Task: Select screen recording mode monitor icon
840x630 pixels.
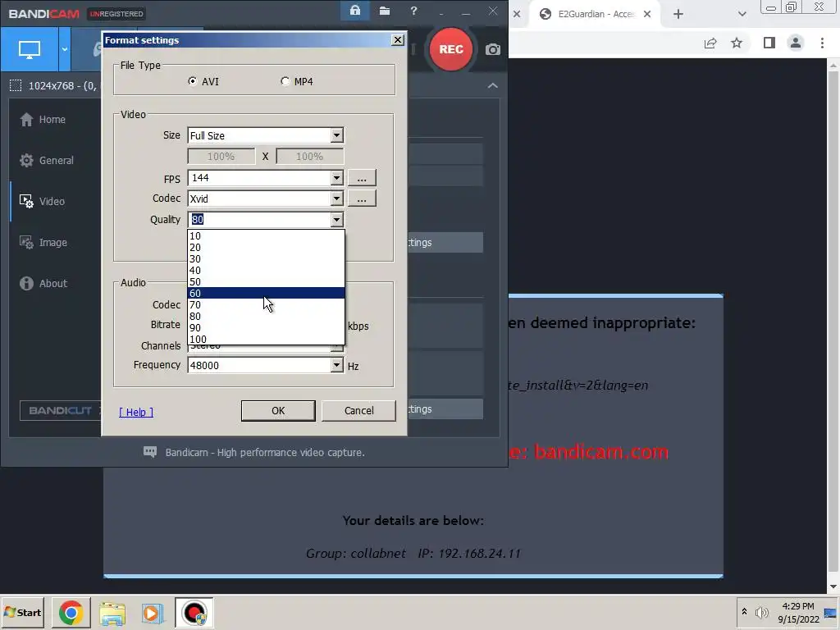Action: coord(30,50)
